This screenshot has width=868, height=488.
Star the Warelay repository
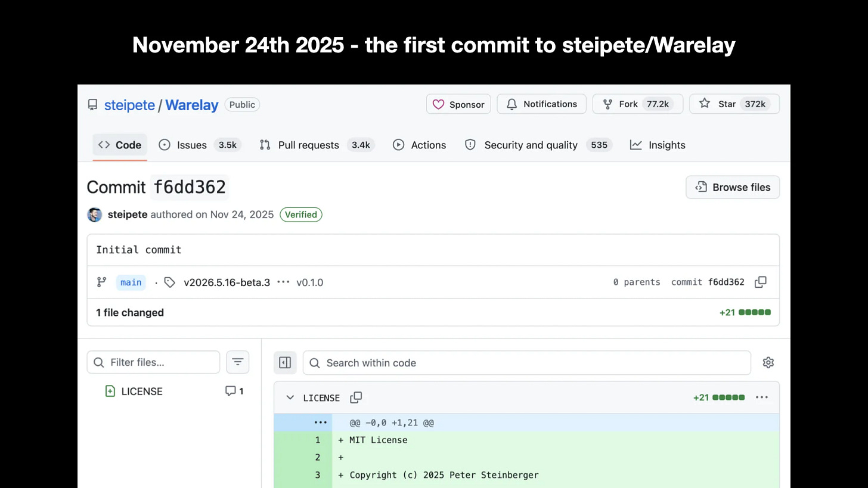coord(734,104)
